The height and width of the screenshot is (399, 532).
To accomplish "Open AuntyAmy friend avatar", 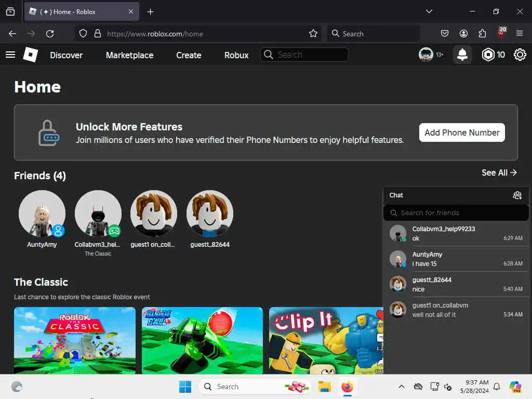I will (42, 214).
